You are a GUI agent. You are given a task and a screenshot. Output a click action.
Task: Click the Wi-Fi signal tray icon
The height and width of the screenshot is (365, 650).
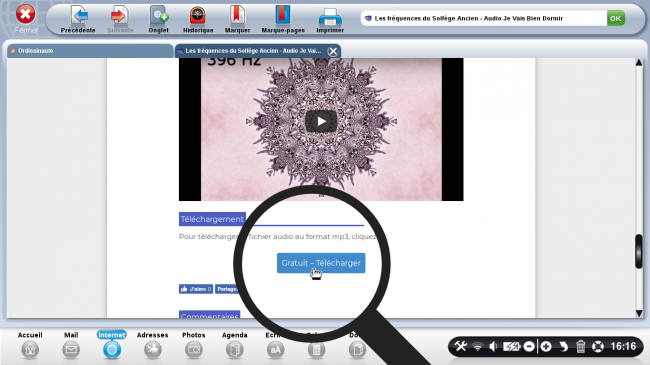point(478,346)
